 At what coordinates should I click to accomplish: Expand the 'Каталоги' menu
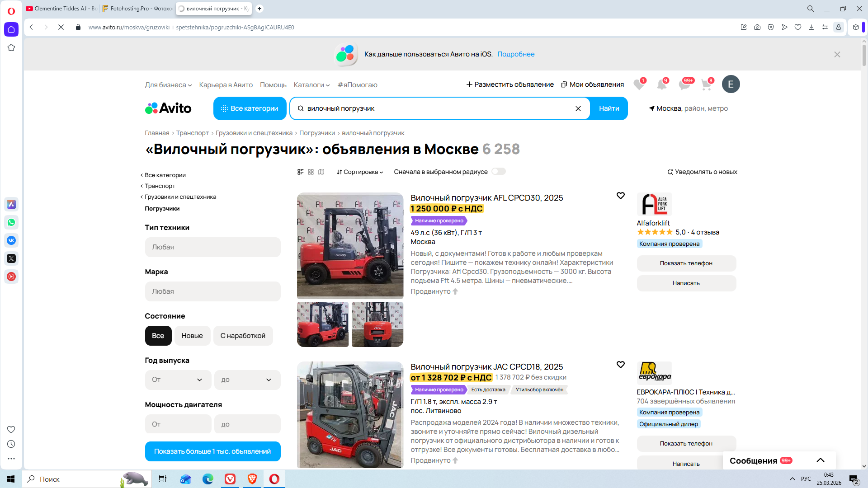311,85
